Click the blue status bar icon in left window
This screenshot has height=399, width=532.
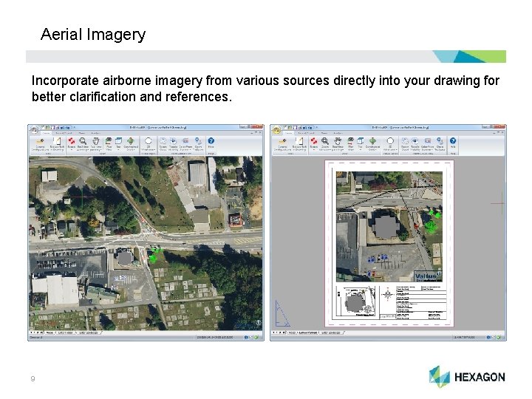[247, 338]
